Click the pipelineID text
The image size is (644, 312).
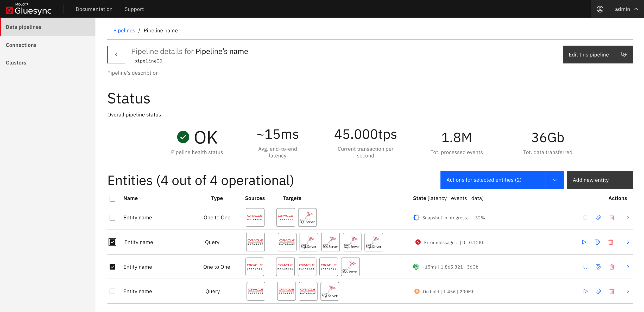(x=148, y=61)
